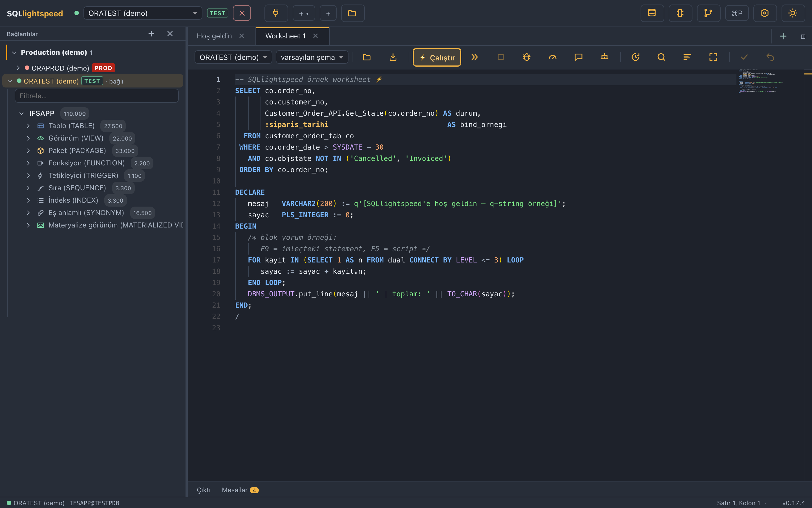Click the open file icon in worksheet toolbar

367,57
